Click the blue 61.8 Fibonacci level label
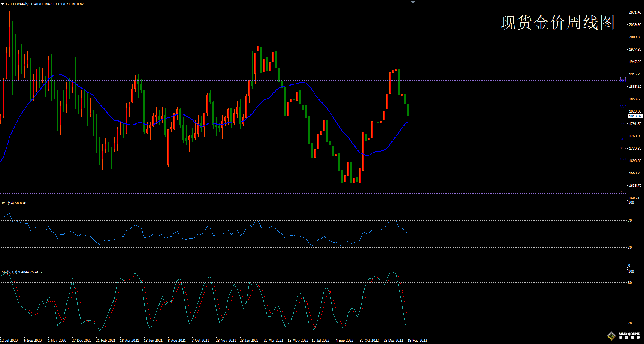 622,140
